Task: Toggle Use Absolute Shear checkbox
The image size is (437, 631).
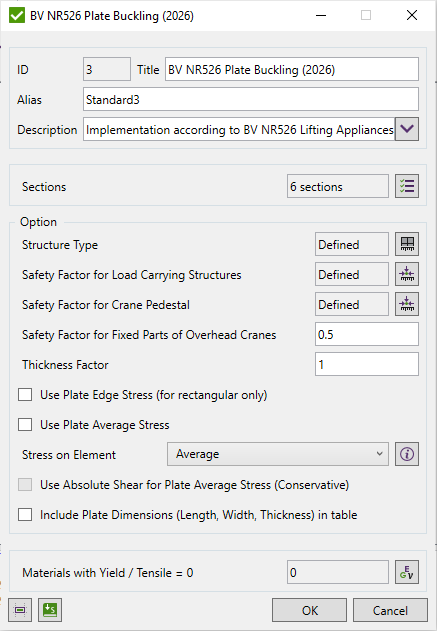Action: (25, 485)
